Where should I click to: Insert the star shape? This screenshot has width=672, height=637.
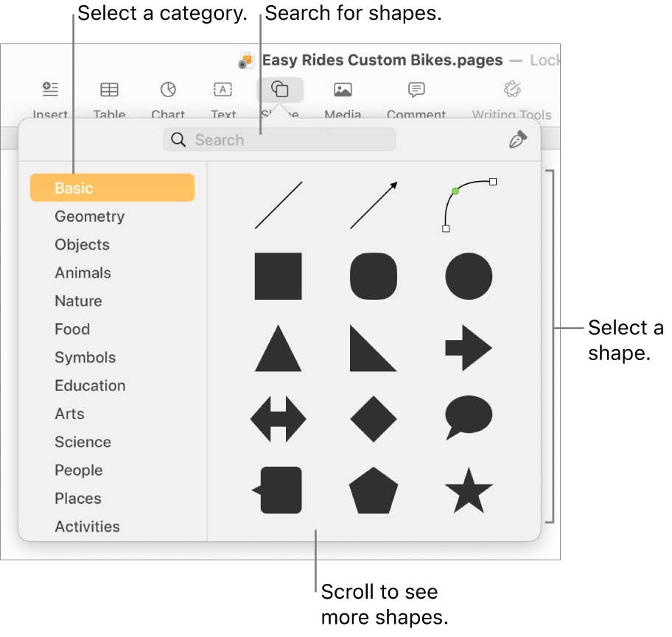(469, 490)
